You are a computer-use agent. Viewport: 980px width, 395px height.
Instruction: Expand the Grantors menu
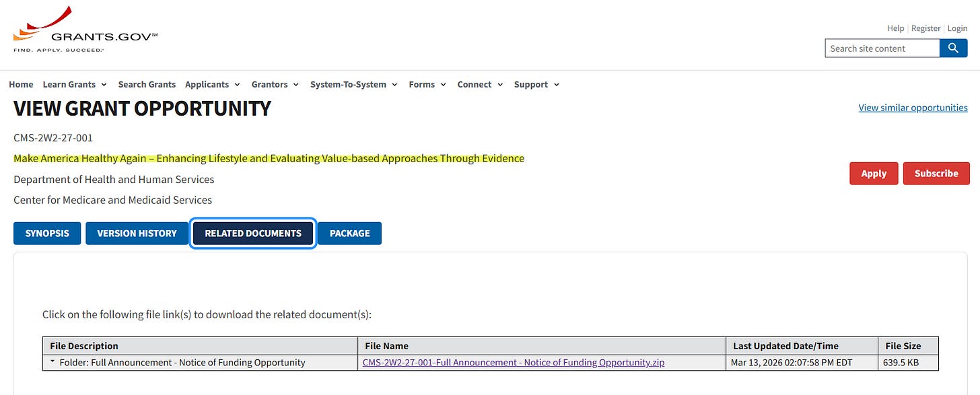tap(275, 84)
